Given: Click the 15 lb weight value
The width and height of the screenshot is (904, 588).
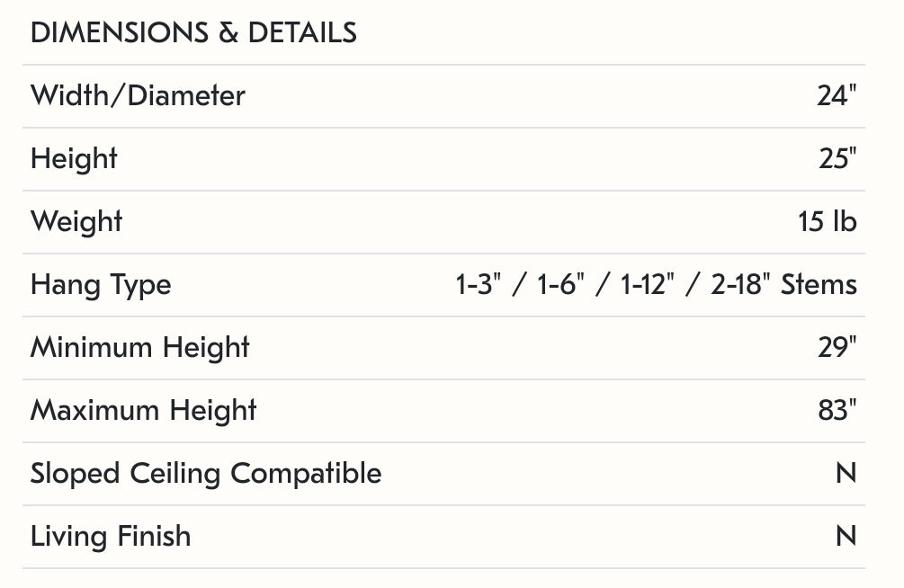Looking at the screenshot, I should [x=828, y=221].
